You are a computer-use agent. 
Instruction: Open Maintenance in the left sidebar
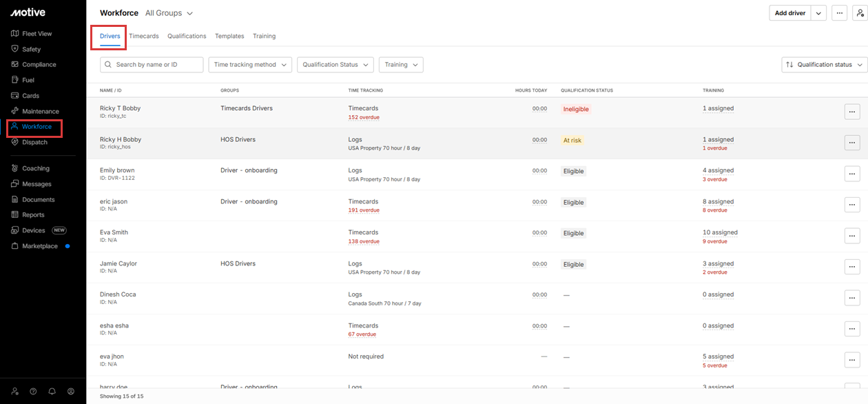click(x=40, y=112)
